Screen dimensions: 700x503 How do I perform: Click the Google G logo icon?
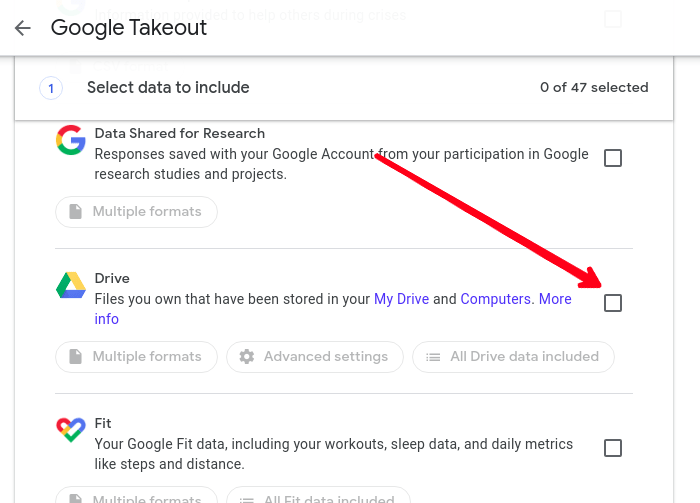click(x=71, y=140)
